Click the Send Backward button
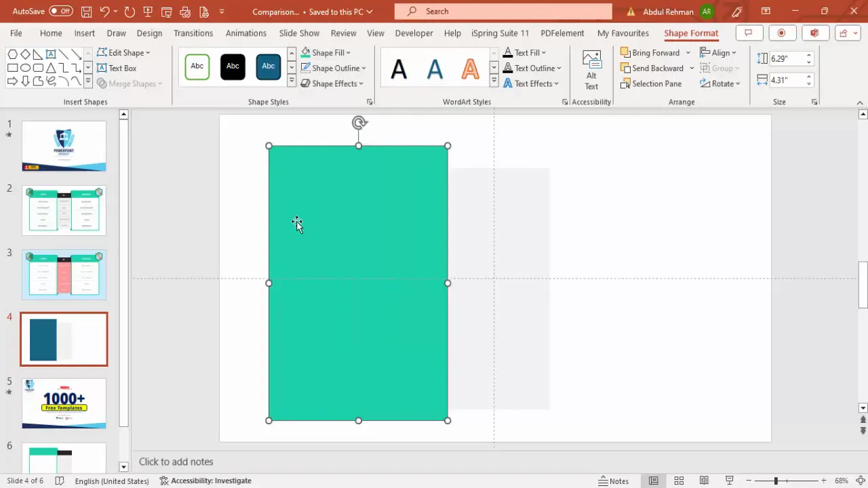 click(652, 68)
